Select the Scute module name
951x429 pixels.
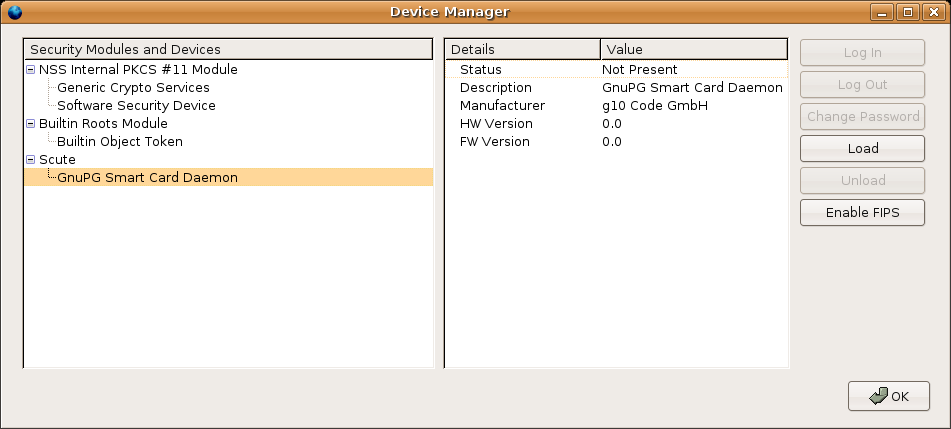point(57,160)
